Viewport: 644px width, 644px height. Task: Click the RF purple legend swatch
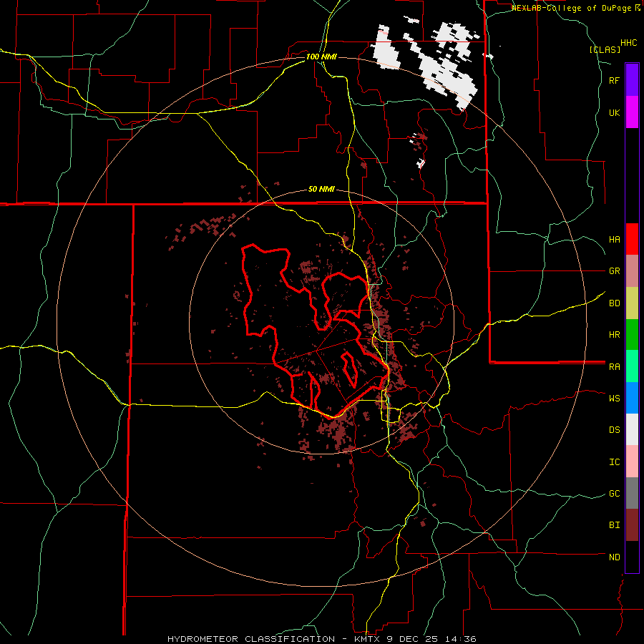point(632,80)
